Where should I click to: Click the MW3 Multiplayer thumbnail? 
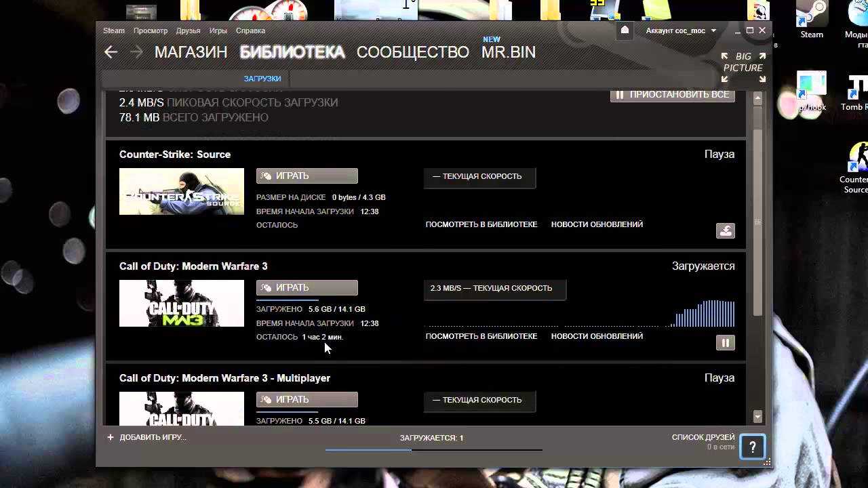pyautogui.click(x=182, y=409)
